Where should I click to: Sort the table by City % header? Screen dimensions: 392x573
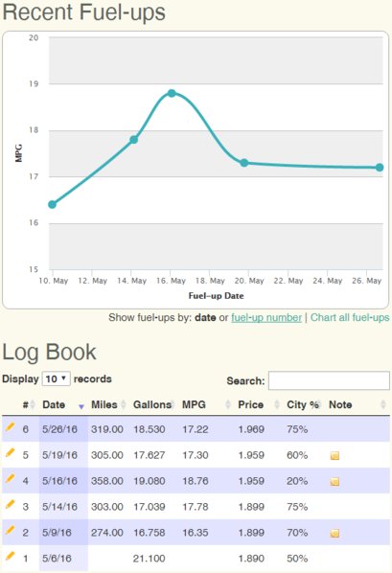tap(304, 404)
